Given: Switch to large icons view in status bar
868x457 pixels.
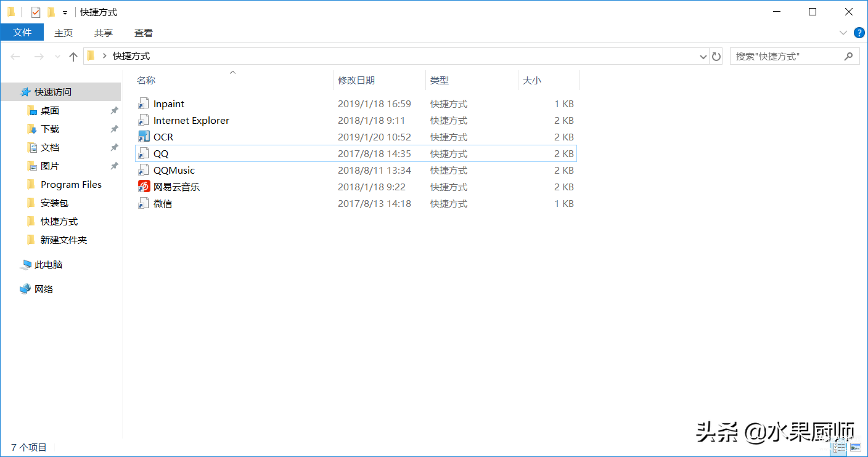Looking at the screenshot, I should click(856, 447).
